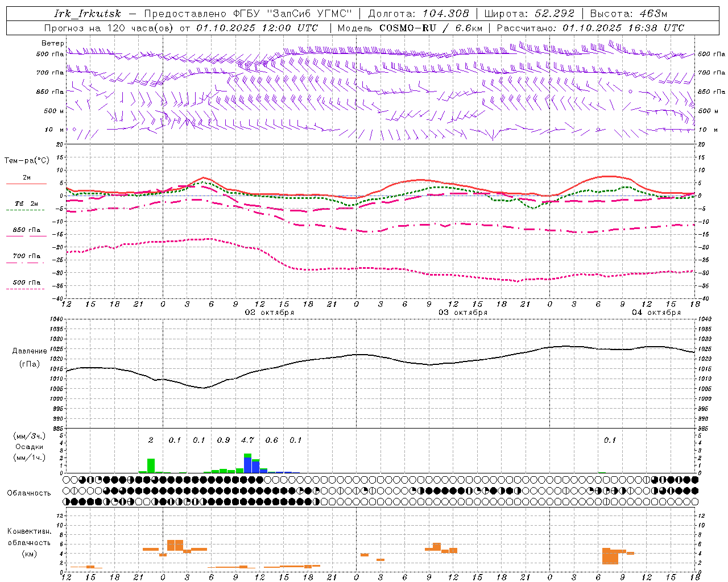Click the "Облачность" cloud cover label
Screen dimensions: 728x582
pyautogui.click(x=29, y=493)
